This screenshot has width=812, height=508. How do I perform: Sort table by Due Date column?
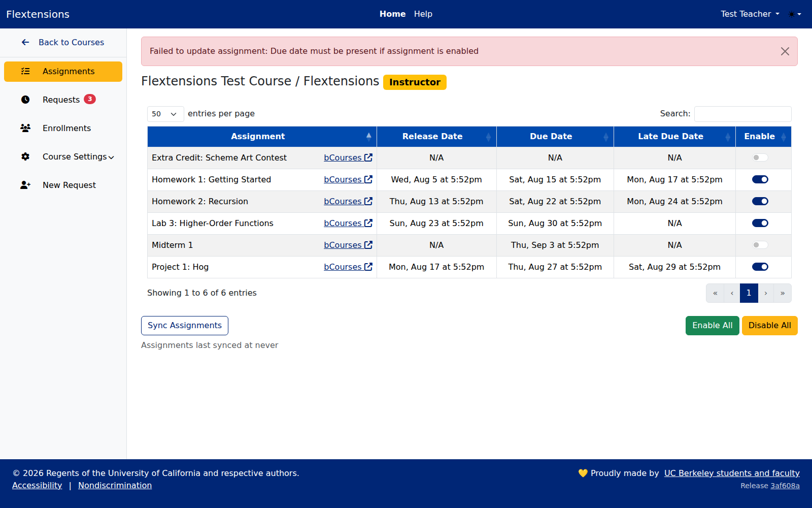pos(555,137)
